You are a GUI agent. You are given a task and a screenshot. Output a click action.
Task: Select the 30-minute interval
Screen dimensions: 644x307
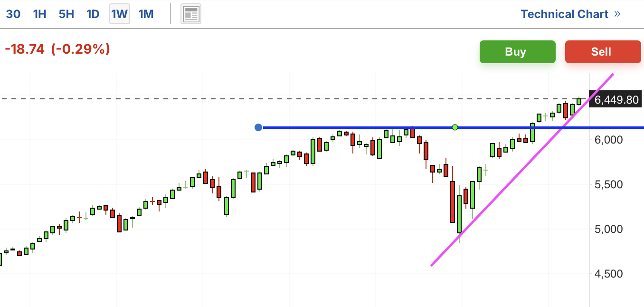13,14
